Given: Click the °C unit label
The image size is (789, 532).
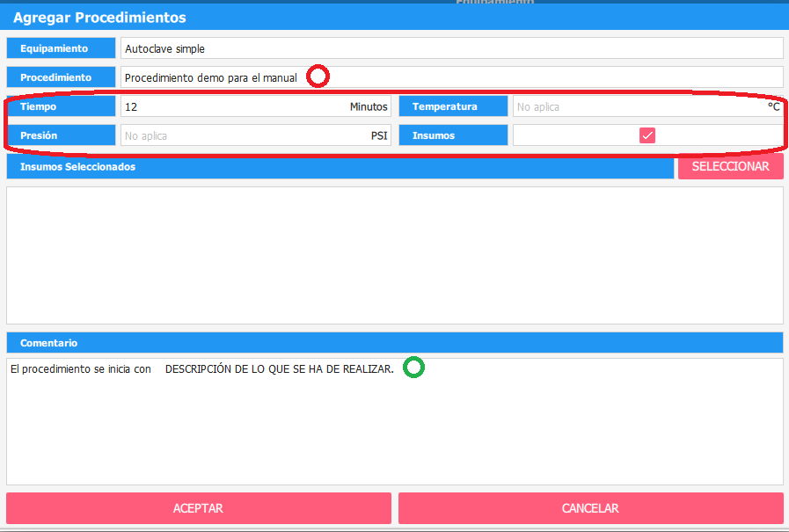Looking at the screenshot, I should 773,106.
